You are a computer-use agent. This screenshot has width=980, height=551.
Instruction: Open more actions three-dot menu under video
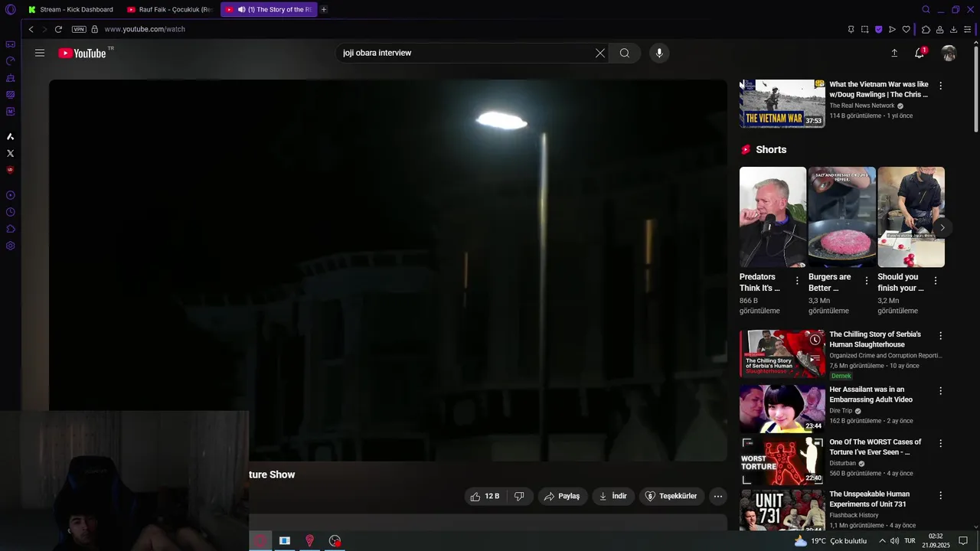tap(718, 496)
